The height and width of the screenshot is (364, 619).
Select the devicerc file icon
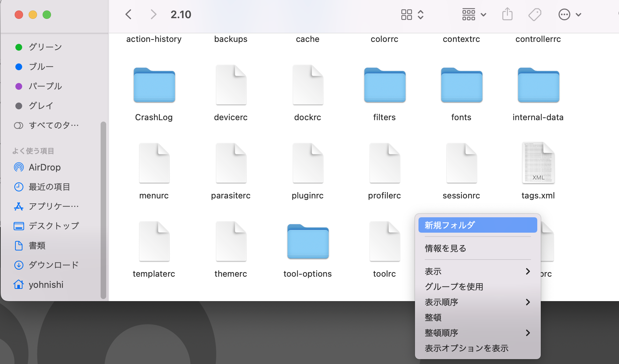click(x=231, y=85)
